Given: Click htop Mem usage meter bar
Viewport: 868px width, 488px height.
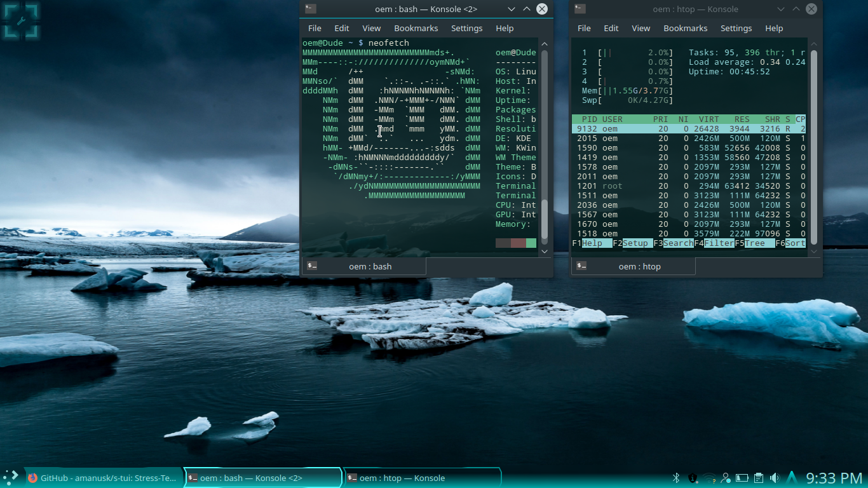Looking at the screenshot, I should point(627,91).
